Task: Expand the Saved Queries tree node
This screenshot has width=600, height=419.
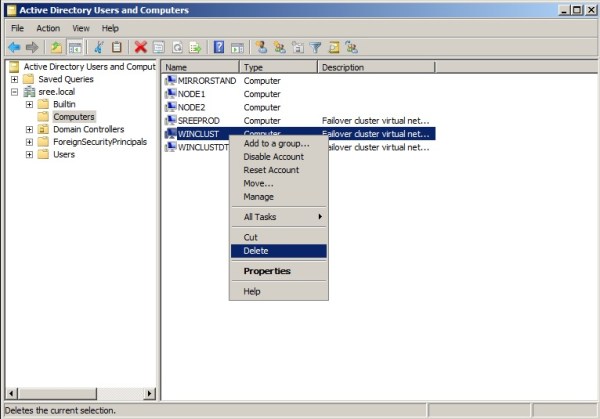Action: tap(15, 79)
